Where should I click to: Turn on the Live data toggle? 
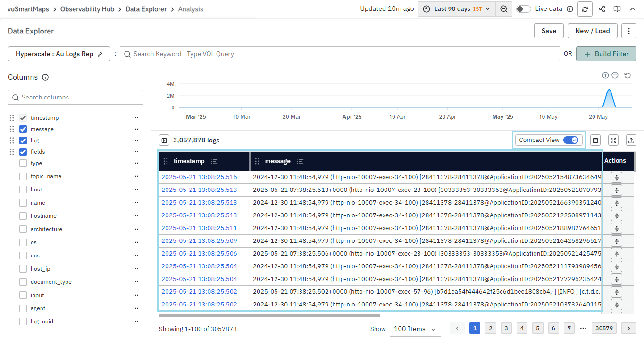(523, 9)
